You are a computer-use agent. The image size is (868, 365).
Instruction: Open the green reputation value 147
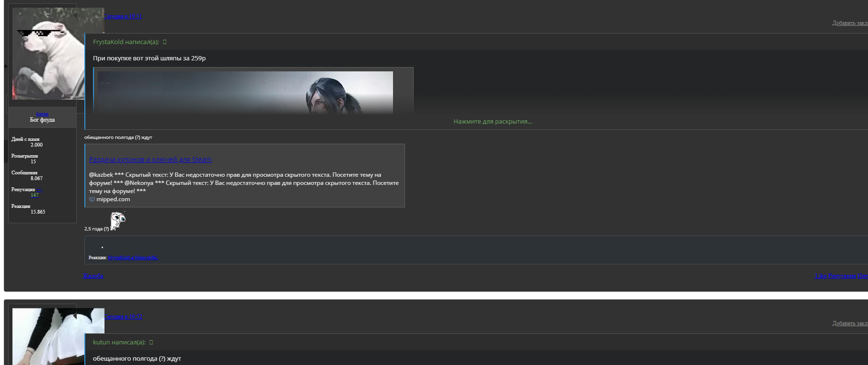35,195
